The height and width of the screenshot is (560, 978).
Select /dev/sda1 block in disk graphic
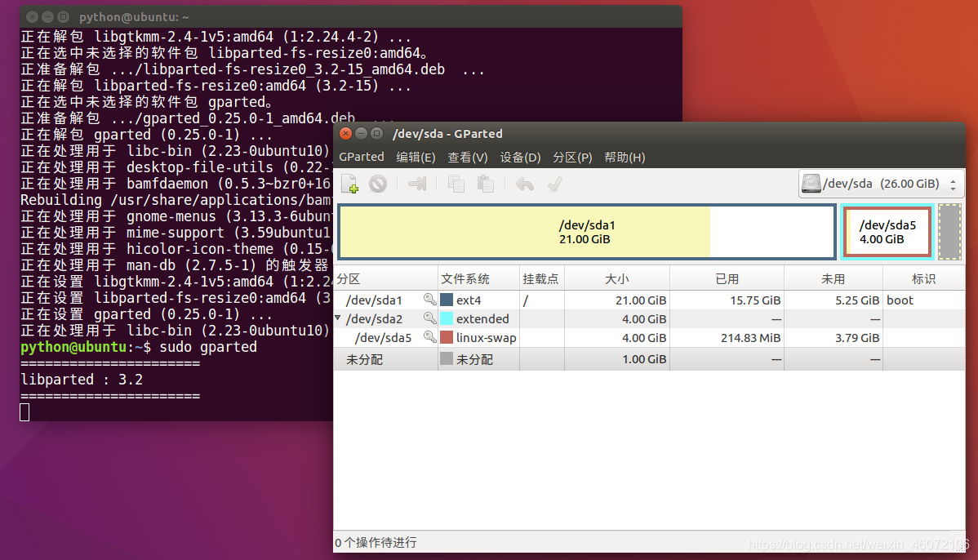click(586, 232)
